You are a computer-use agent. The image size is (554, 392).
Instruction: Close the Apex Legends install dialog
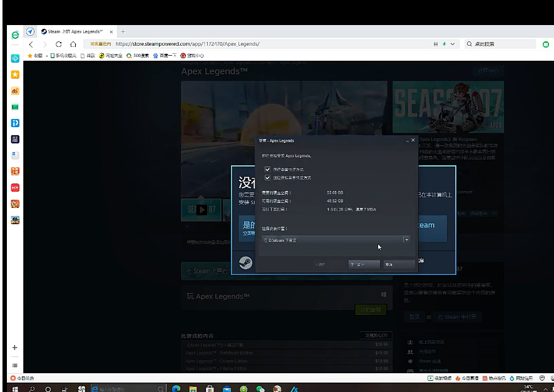(x=413, y=140)
